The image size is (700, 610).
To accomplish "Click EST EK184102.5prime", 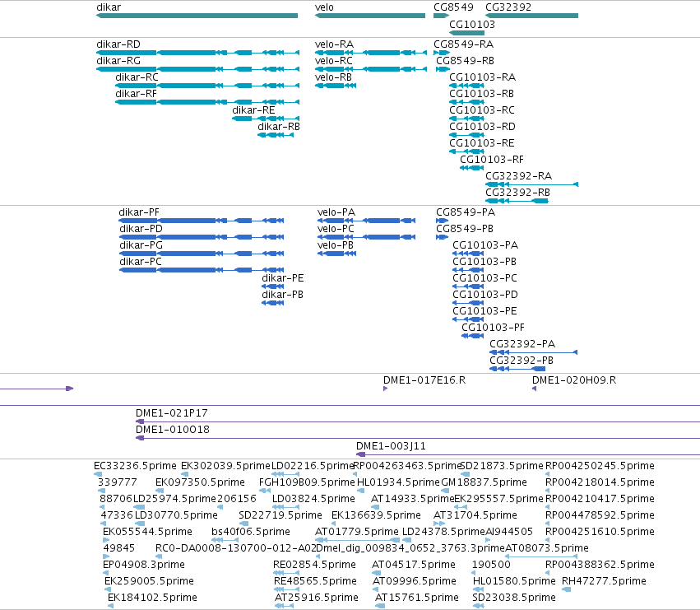I will pos(111,607).
